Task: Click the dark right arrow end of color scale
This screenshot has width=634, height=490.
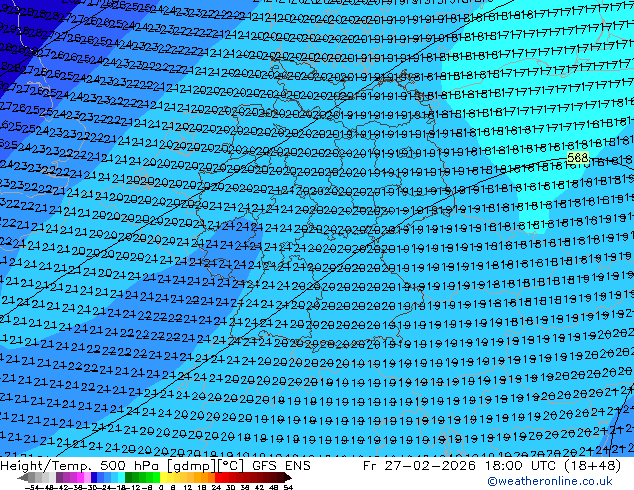Action: 288,477
